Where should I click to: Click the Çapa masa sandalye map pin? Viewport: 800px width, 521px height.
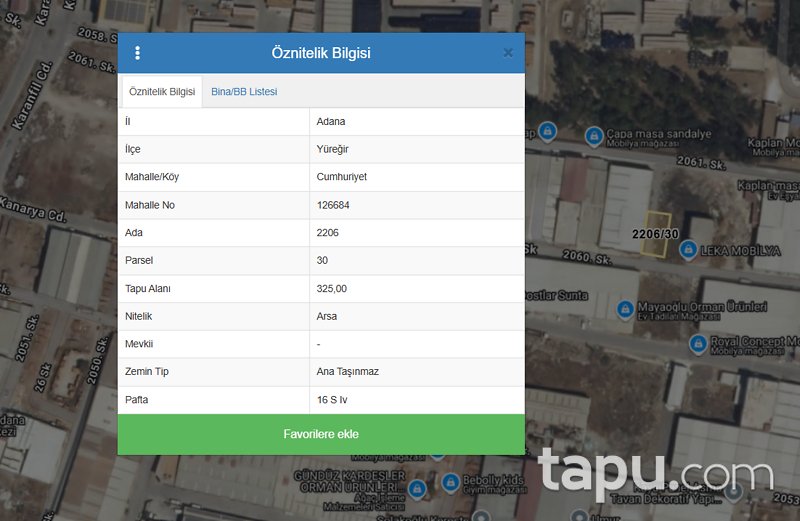594,136
